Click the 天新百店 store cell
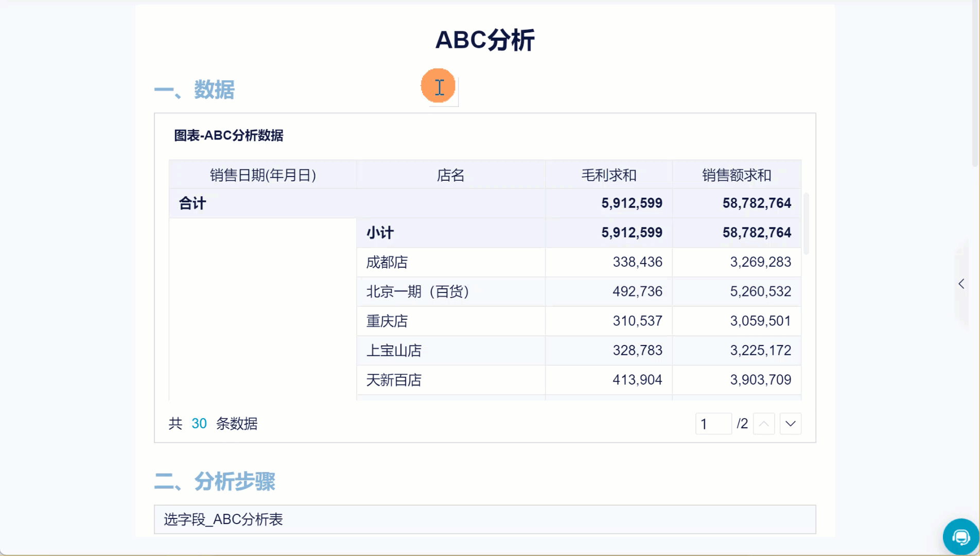The width and height of the screenshot is (980, 556). click(x=394, y=380)
